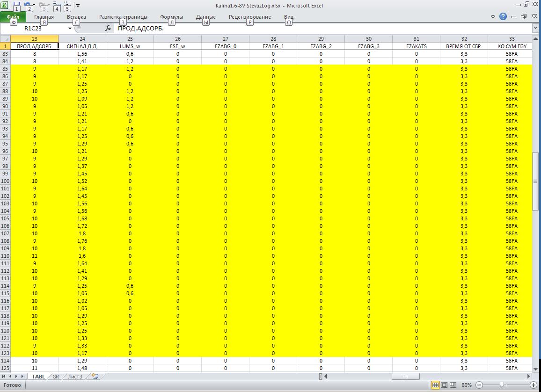The width and height of the screenshot is (541, 392).
Task: Open the Excel Help question mark icon
Action: [503, 17]
